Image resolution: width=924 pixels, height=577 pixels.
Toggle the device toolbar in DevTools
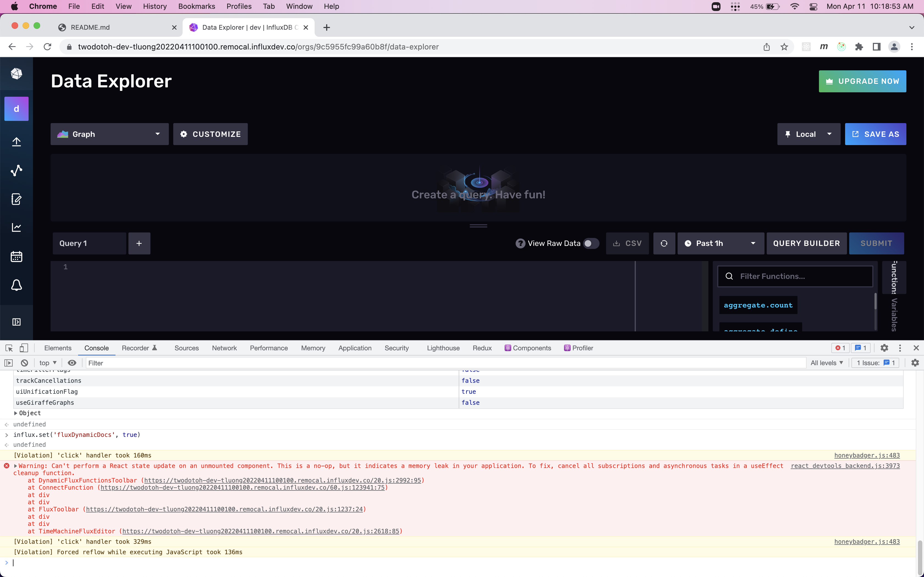(x=24, y=348)
